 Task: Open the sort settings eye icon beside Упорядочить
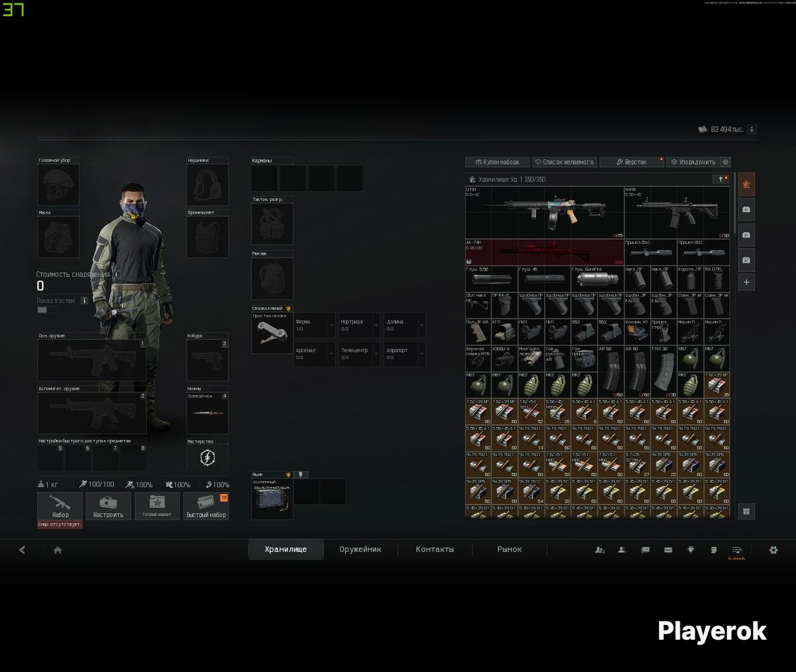(725, 162)
